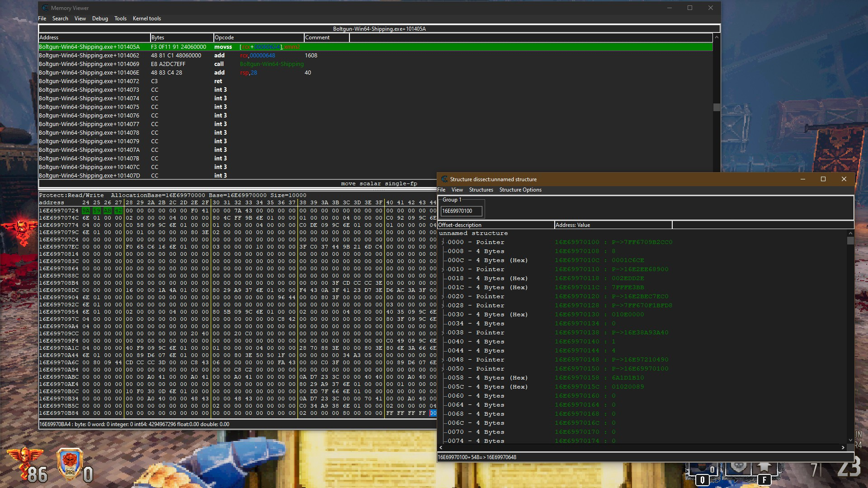Click value 6A1D1B10 at 16E69970158
Viewport: 868px width, 488px height.
coord(628,378)
